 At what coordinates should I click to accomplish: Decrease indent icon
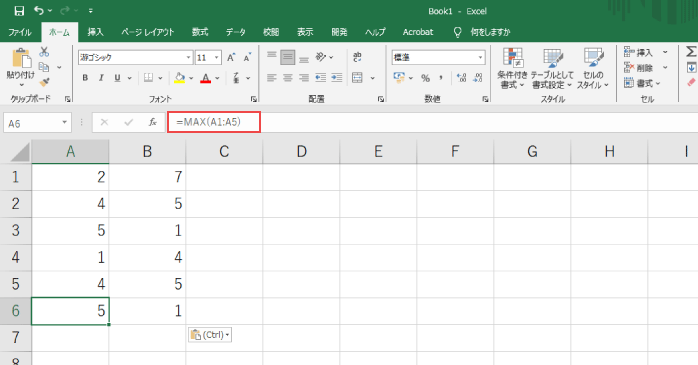click(x=321, y=78)
